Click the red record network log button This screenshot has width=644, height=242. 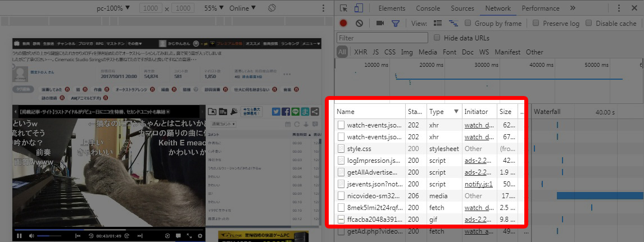coord(343,24)
